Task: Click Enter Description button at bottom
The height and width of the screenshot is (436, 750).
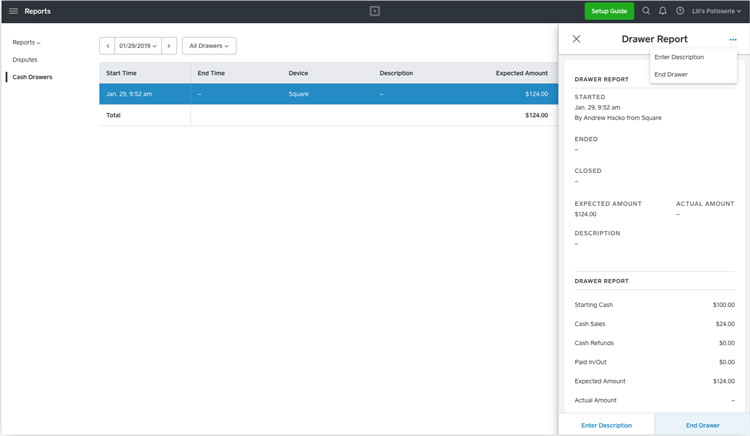Action: pos(606,425)
